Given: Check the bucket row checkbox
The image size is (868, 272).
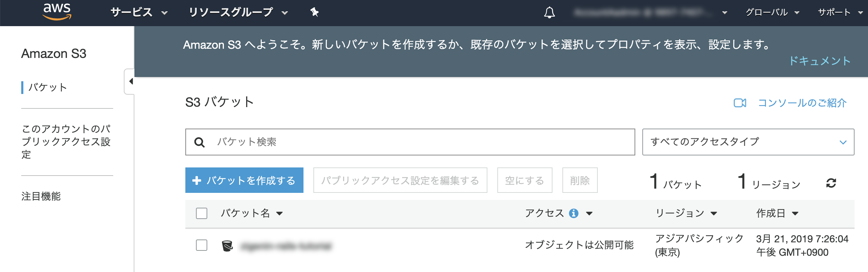Looking at the screenshot, I should pyautogui.click(x=202, y=245).
